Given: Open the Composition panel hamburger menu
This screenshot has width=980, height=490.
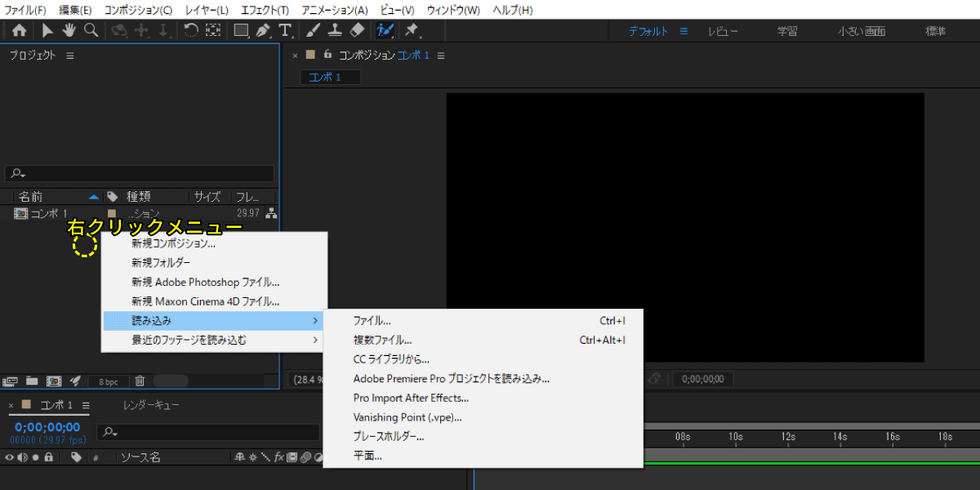Looking at the screenshot, I should click(441, 56).
